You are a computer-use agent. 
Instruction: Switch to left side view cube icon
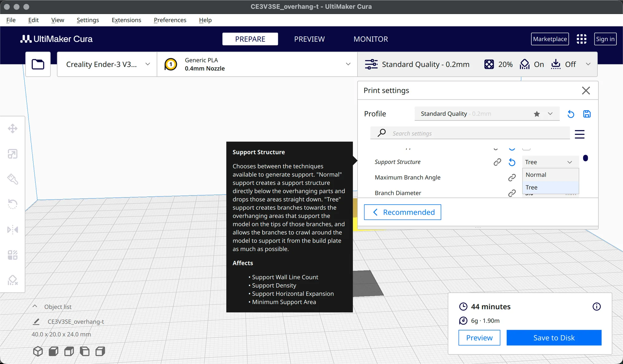click(x=85, y=351)
